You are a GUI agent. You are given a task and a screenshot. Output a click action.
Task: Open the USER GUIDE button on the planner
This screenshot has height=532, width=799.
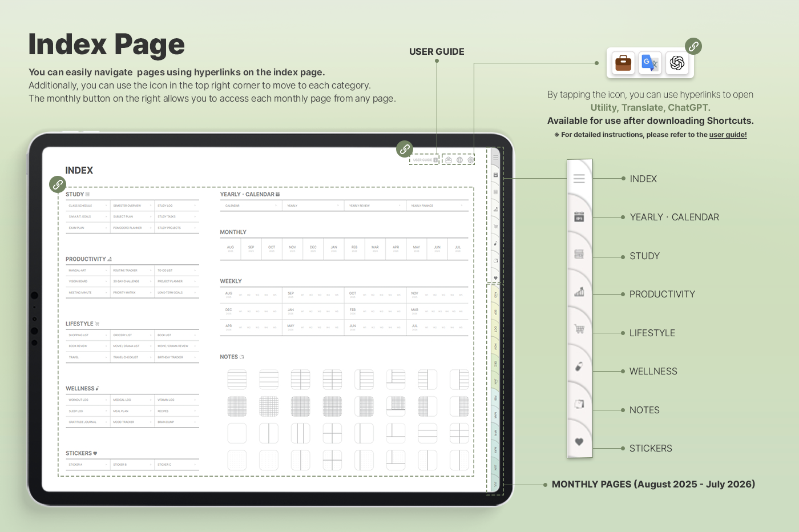[x=425, y=160]
